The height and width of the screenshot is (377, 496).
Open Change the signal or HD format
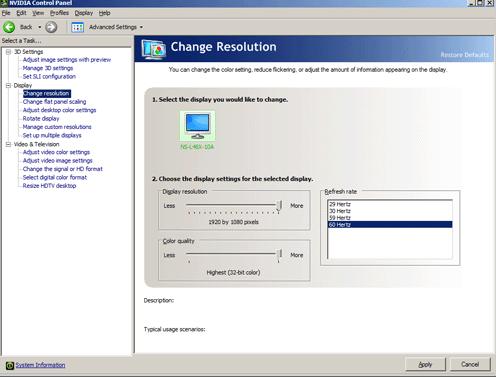point(63,169)
